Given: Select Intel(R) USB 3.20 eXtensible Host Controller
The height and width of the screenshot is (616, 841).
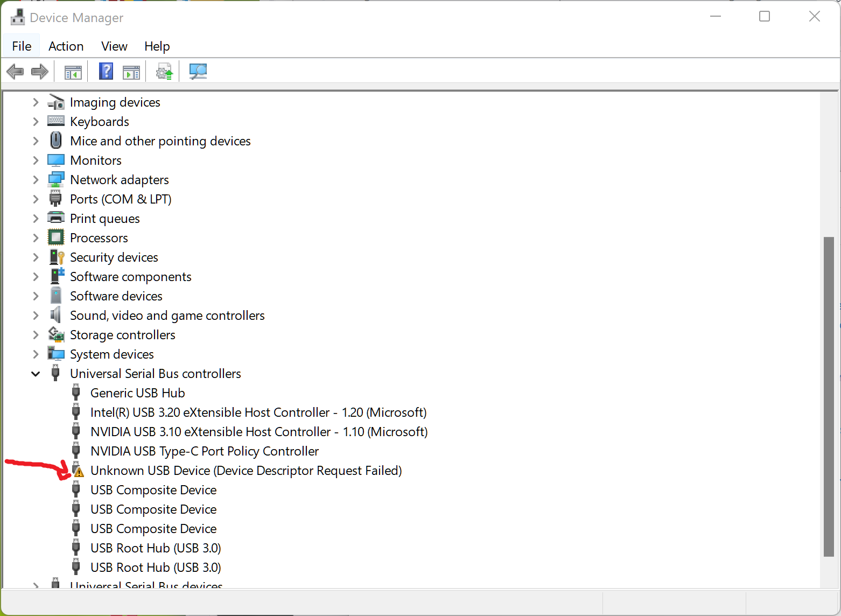Looking at the screenshot, I should (258, 412).
